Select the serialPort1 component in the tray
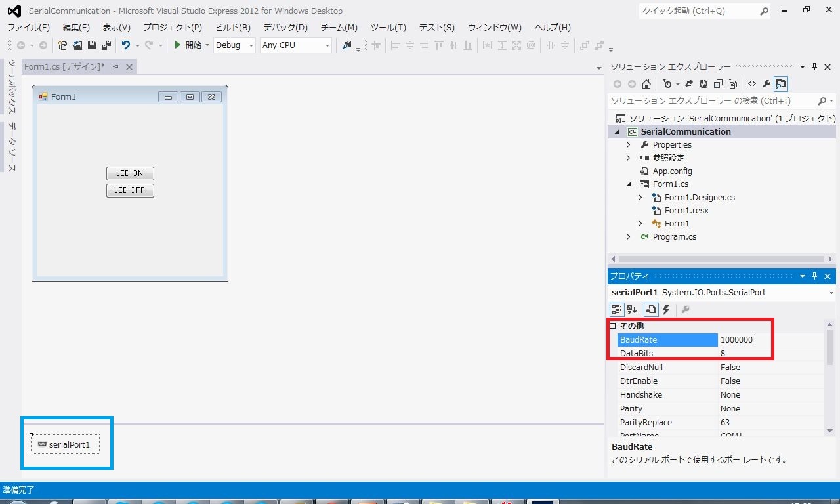Image resolution: width=840 pixels, height=504 pixels. pos(65,444)
